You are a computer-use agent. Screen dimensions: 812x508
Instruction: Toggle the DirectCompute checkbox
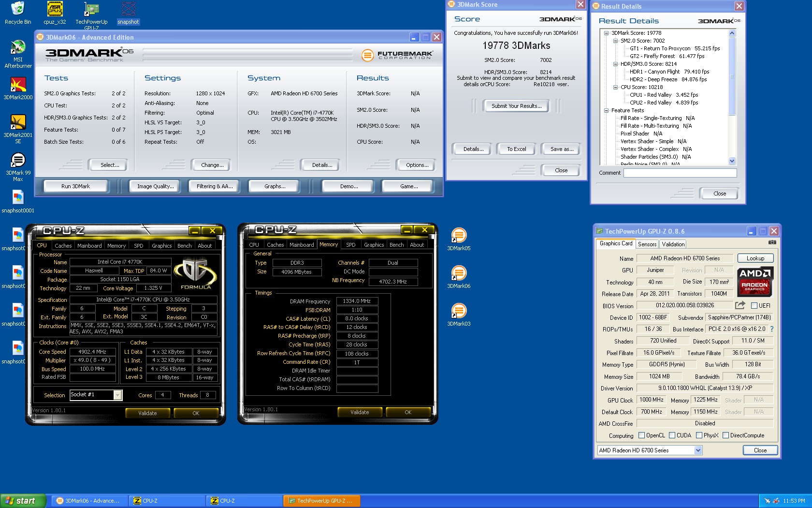click(725, 435)
